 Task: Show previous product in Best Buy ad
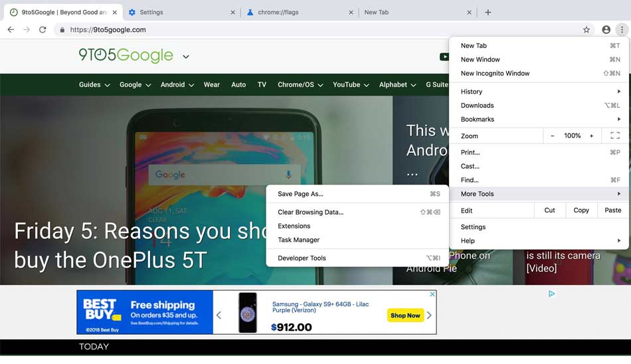[219, 315]
